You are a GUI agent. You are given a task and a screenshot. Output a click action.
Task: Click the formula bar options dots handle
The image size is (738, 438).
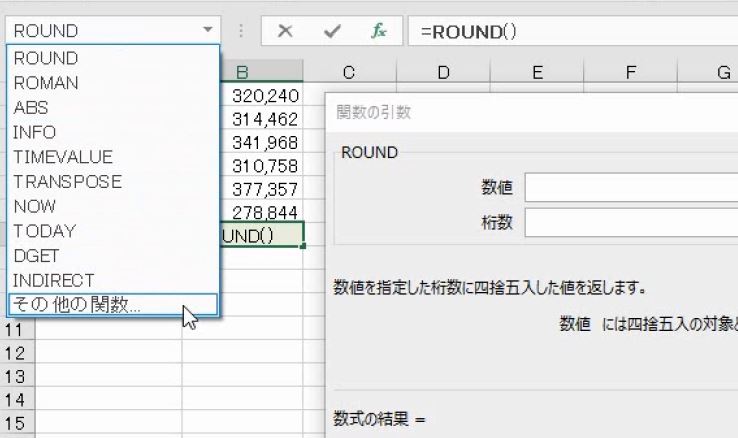(241, 31)
